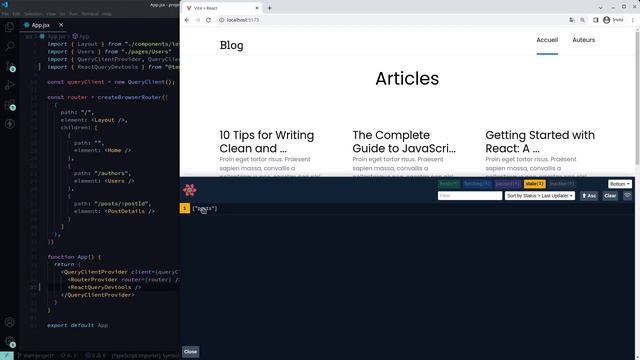Select the Vite + React browser tab
Viewport: 640px width, 360px height.
222,8
